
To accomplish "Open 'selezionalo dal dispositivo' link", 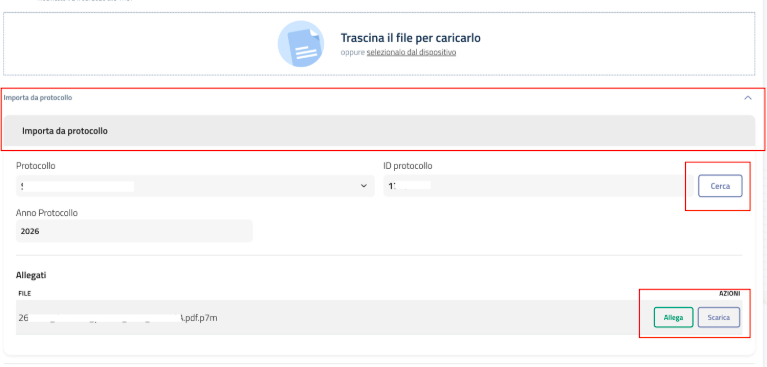I will (x=411, y=52).
